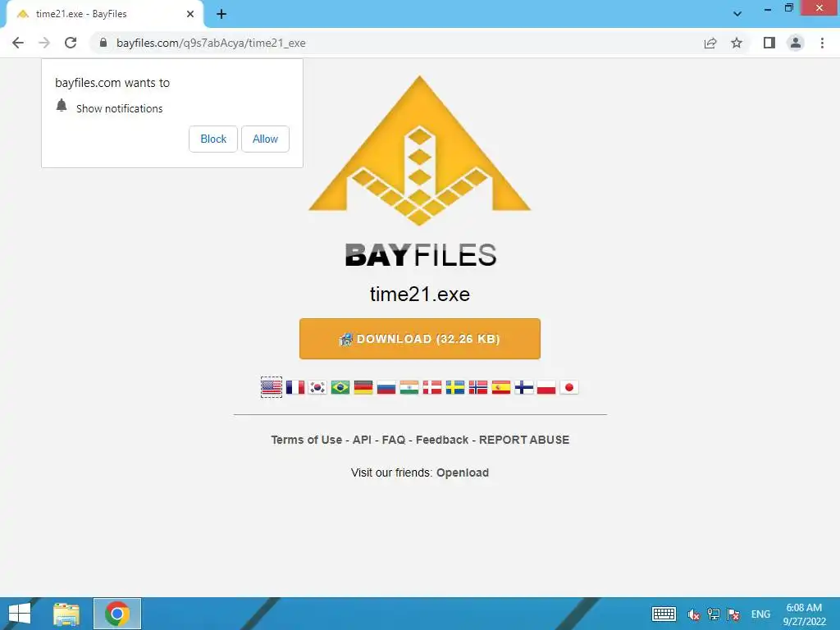
Task: Click the browser back arrow
Action: pyautogui.click(x=18, y=43)
